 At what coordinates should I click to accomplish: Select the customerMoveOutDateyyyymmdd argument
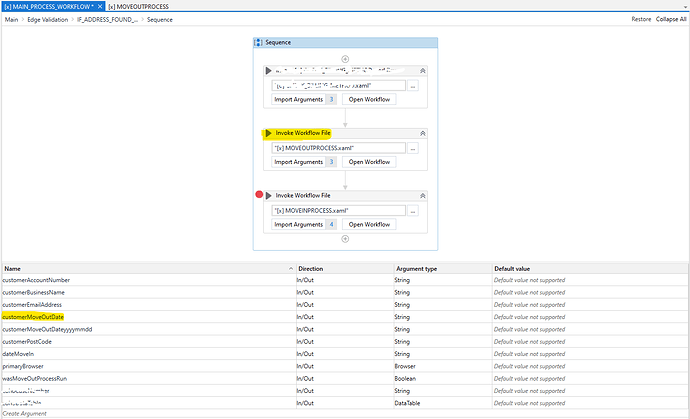click(47, 329)
